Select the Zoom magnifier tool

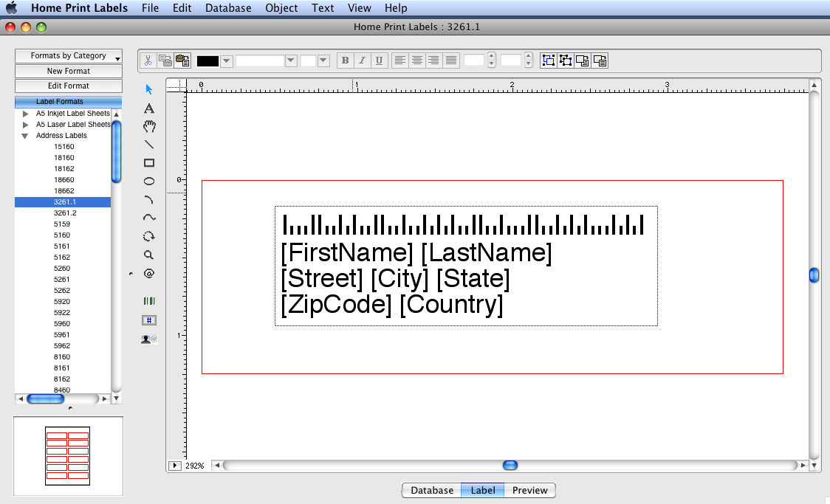[x=149, y=255]
